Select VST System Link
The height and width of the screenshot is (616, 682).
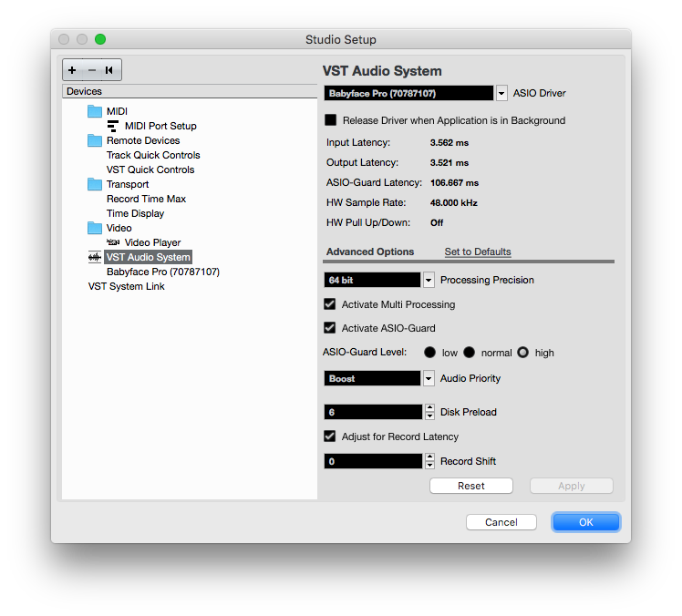(126, 286)
